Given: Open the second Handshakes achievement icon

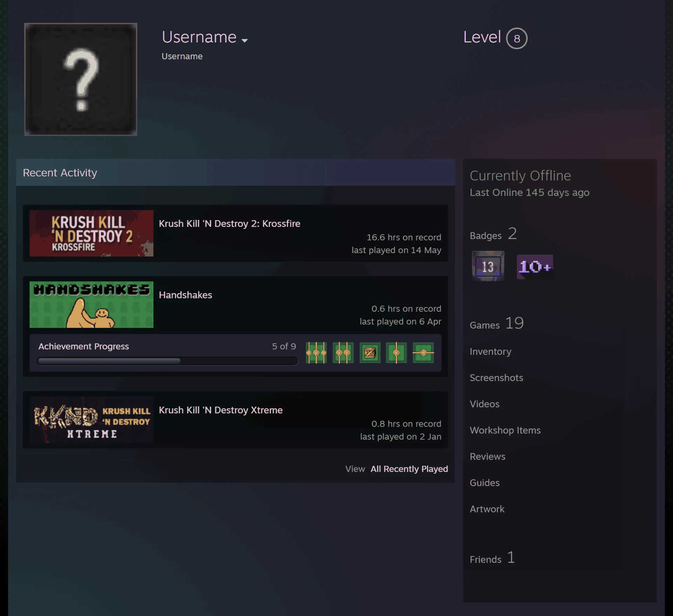Looking at the screenshot, I should 343,353.
